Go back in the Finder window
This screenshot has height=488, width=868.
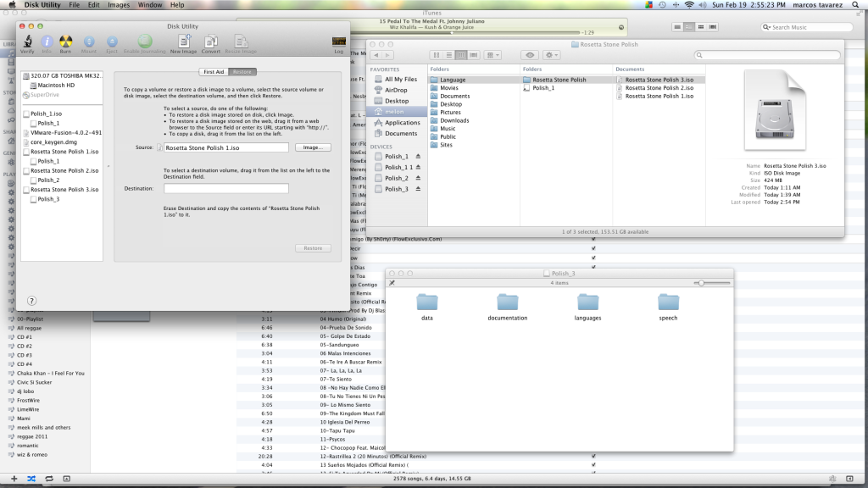pyautogui.click(x=376, y=55)
